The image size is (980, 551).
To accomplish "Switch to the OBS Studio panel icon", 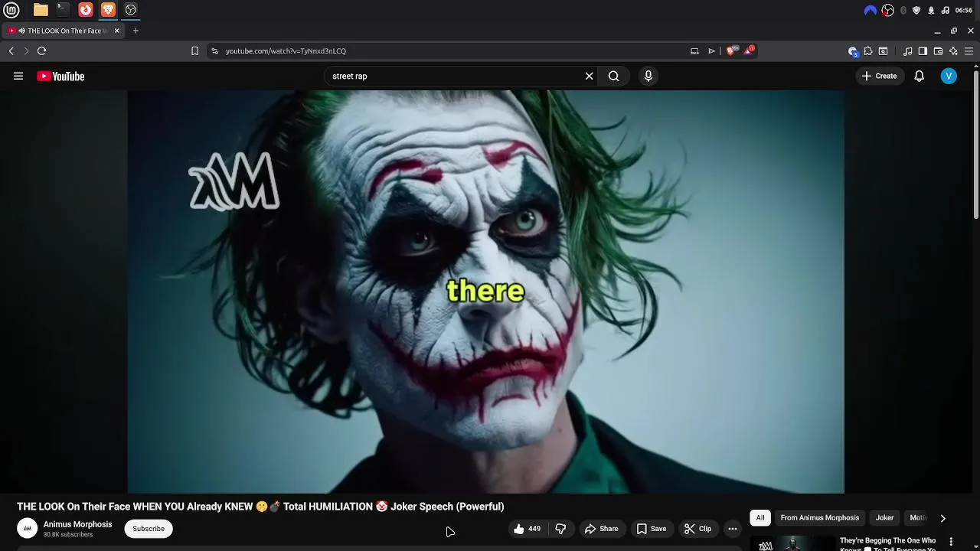I will pyautogui.click(x=131, y=10).
